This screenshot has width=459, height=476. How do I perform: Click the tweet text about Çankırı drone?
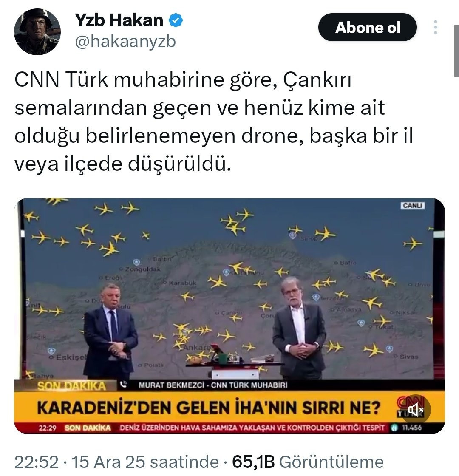pos(214,122)
